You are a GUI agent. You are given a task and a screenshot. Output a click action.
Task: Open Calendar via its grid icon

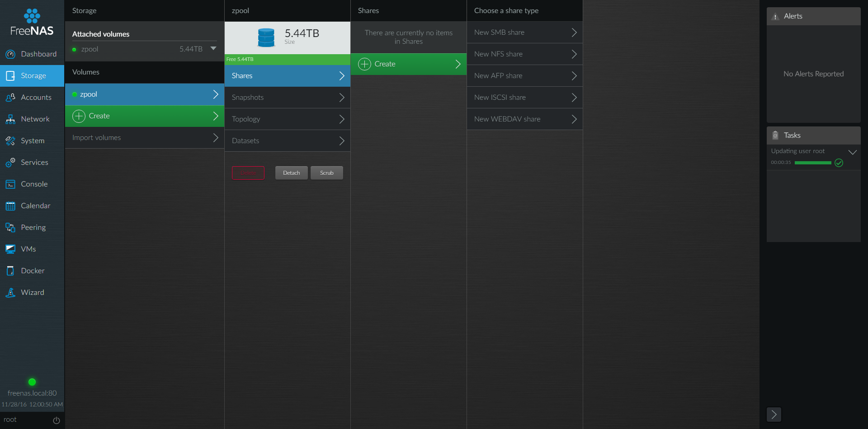(x=10, y=206)
